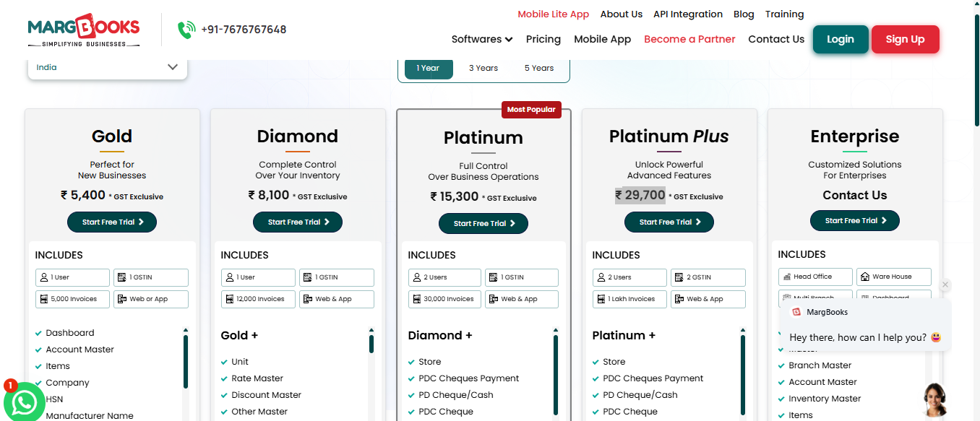Image resolution: width=980 pixels, height=421 pixels.
Task: Click the Head Office icon in Enterprise
Action: (x=787, y=277)
